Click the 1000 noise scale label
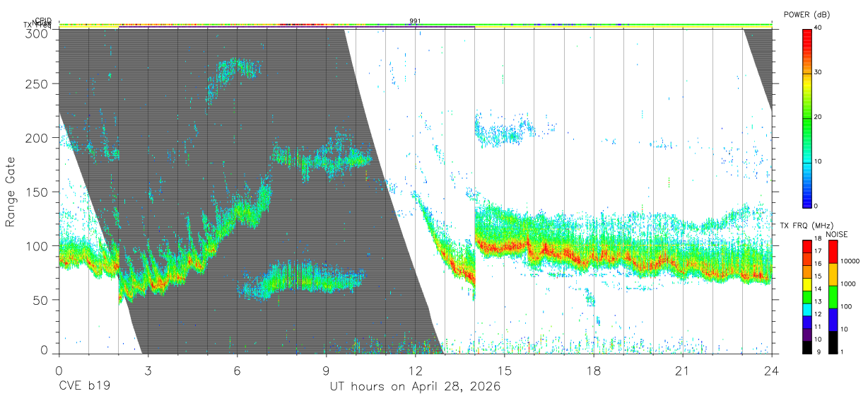The width and height of the screenshot is (868, 401). click(848, 284)
